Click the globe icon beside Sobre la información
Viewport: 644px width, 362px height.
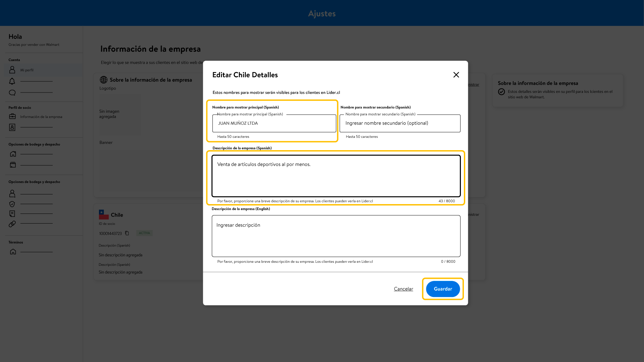point(104,80)
